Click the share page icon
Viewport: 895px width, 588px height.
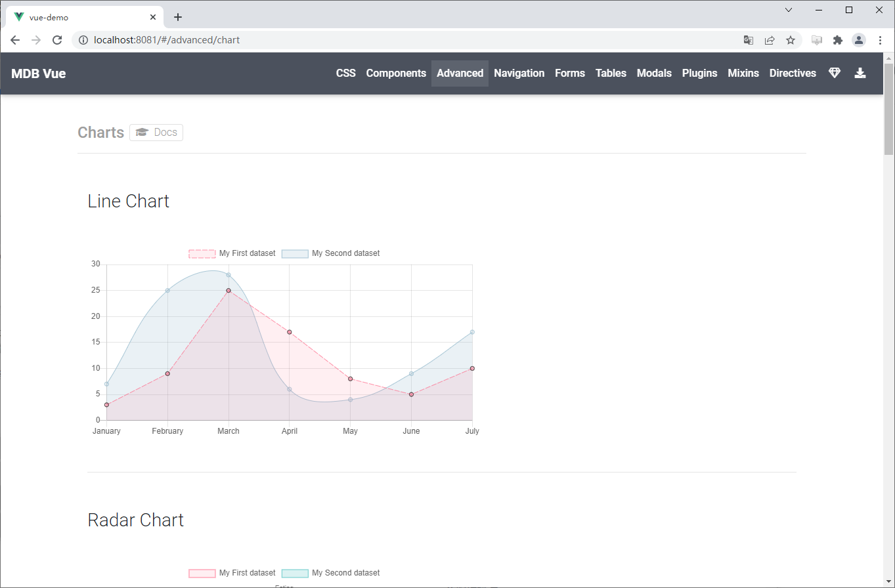coord(770,40)
